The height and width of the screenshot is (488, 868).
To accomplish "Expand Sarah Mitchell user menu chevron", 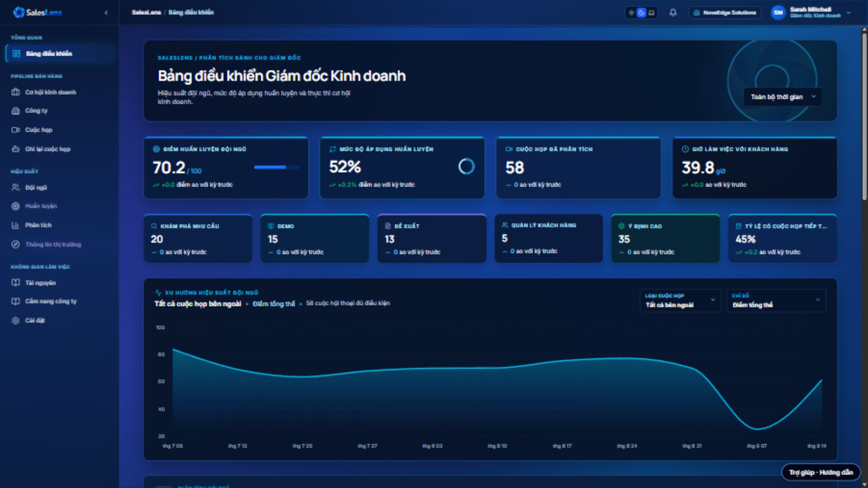I will coord(849,13).
